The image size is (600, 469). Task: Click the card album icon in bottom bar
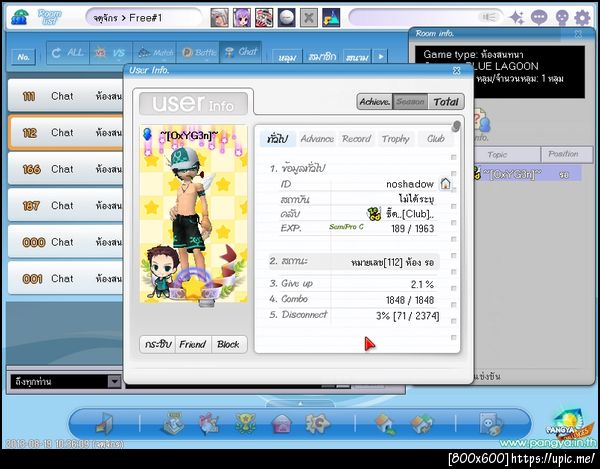(x=491, y=424)
